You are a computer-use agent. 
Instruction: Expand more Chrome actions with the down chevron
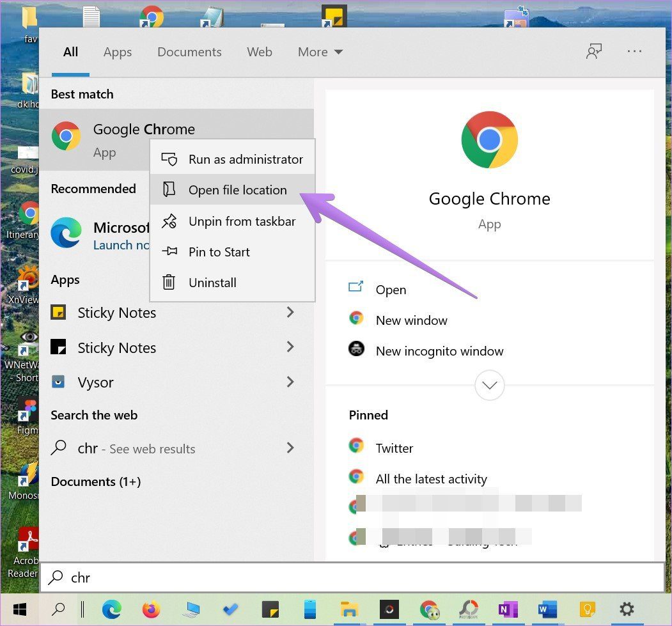point(489,385)
